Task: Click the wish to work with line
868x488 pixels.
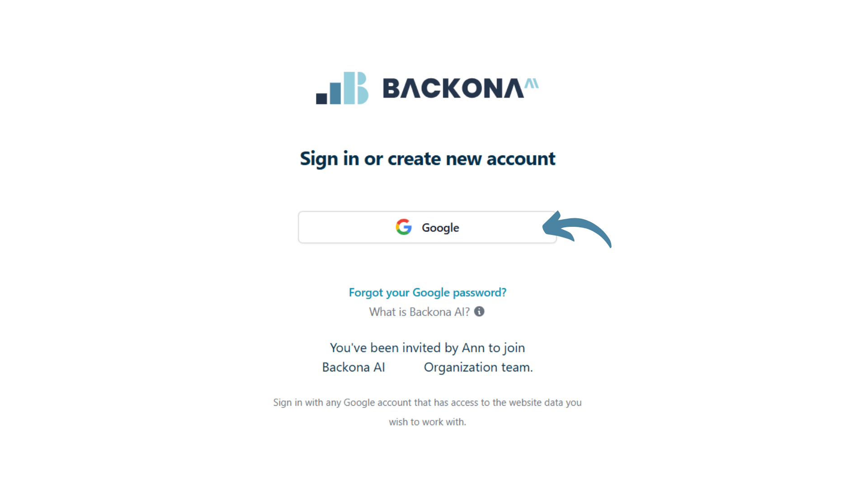Action: tap(427, 422)
